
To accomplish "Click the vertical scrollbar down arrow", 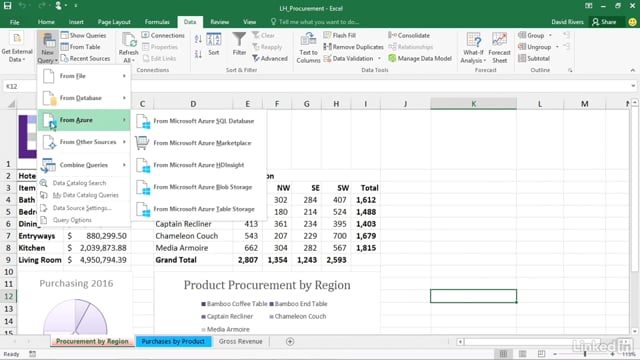I will coord(635,331).
